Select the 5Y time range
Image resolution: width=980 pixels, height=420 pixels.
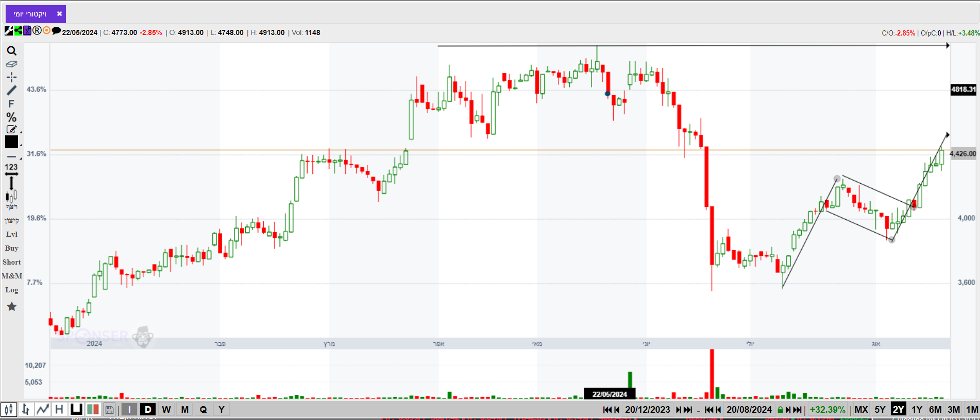click(880, 410)
